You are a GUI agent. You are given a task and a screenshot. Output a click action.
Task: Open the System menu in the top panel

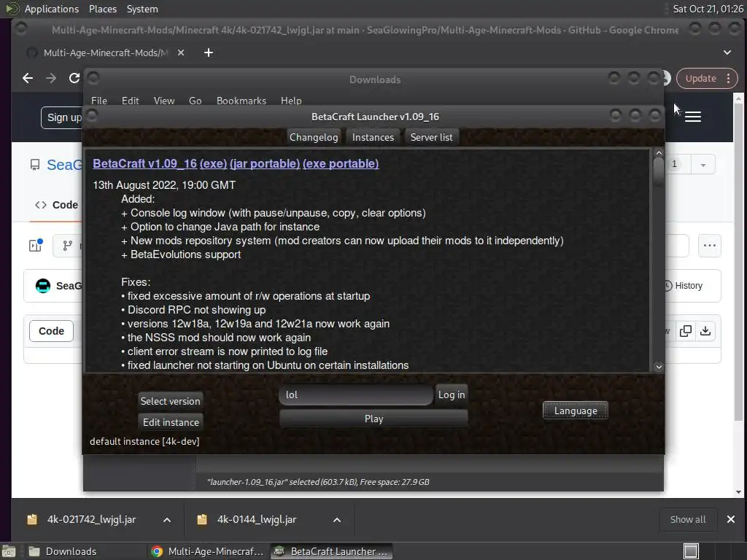142,9
